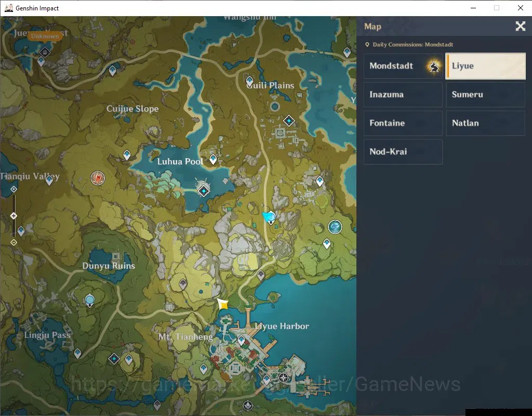532x416 pixels.
Task: Select the Statue of the Seven with the cyan arrow
Action: [271, 218]
